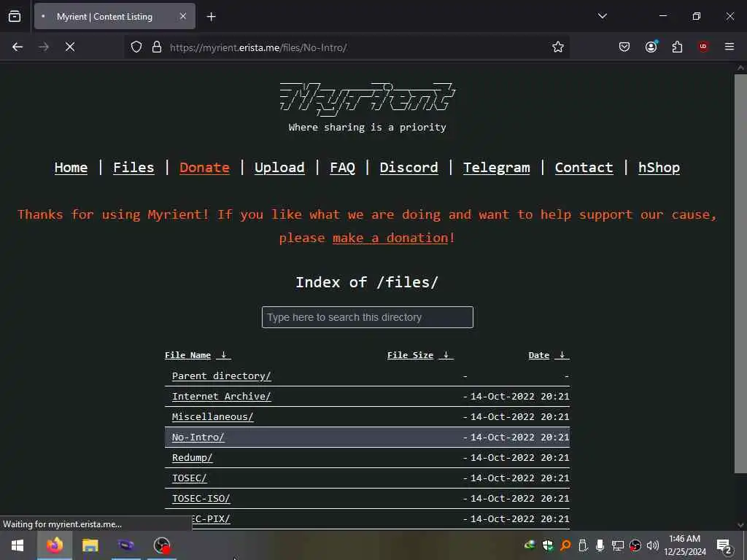This screenshot has width=747, height=560.
Task: Open Redump/ folder
Action: point(192,458)
